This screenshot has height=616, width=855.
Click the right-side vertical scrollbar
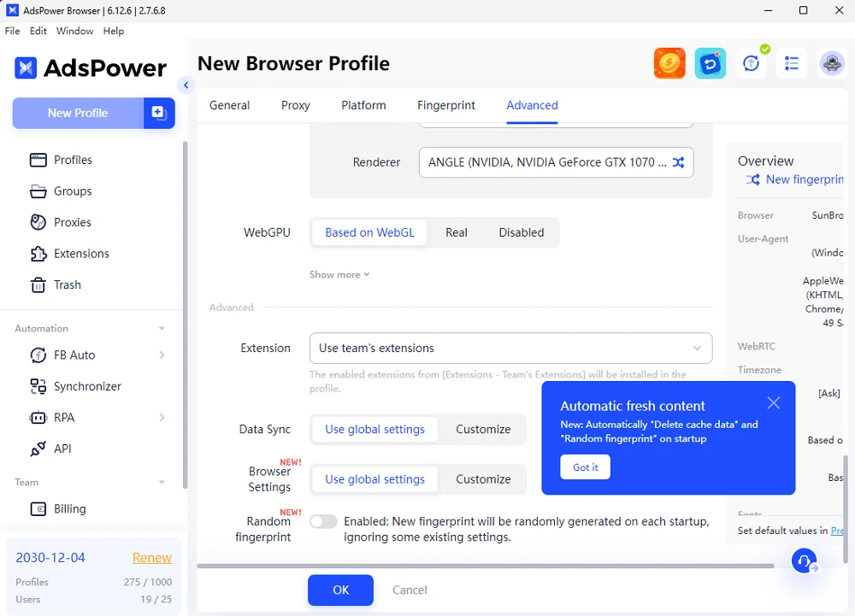(x=846, y=508)
